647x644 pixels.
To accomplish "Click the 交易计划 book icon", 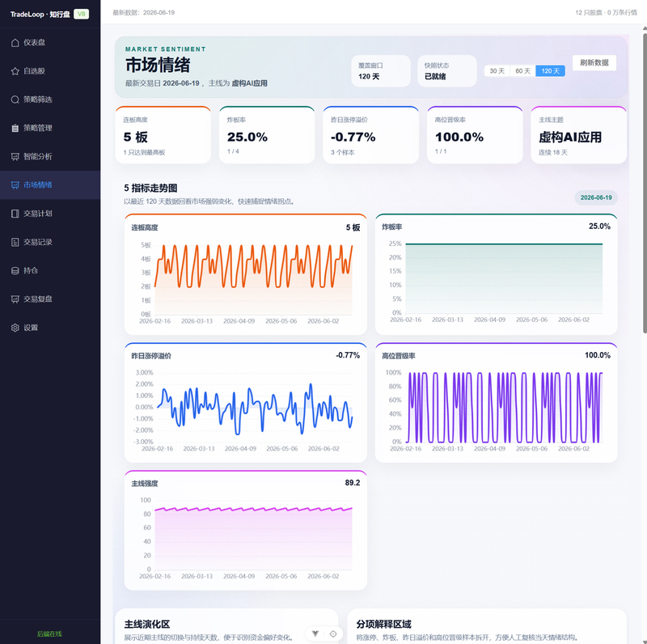I will point(15,214).
